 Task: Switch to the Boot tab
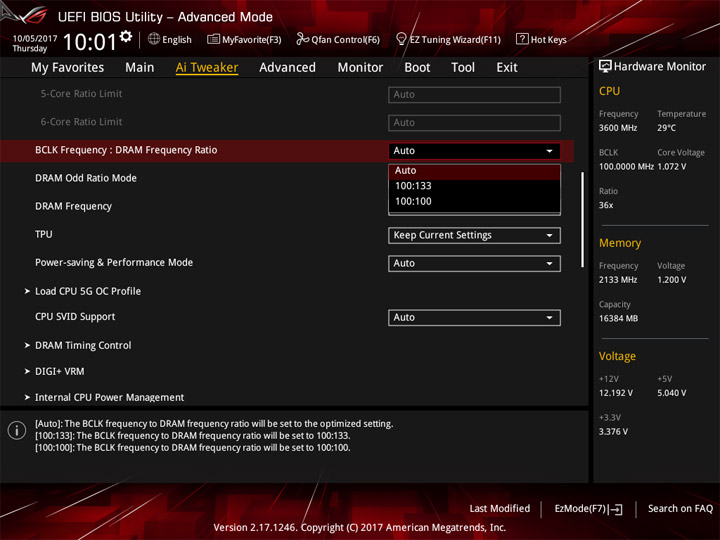coord(417,68)
